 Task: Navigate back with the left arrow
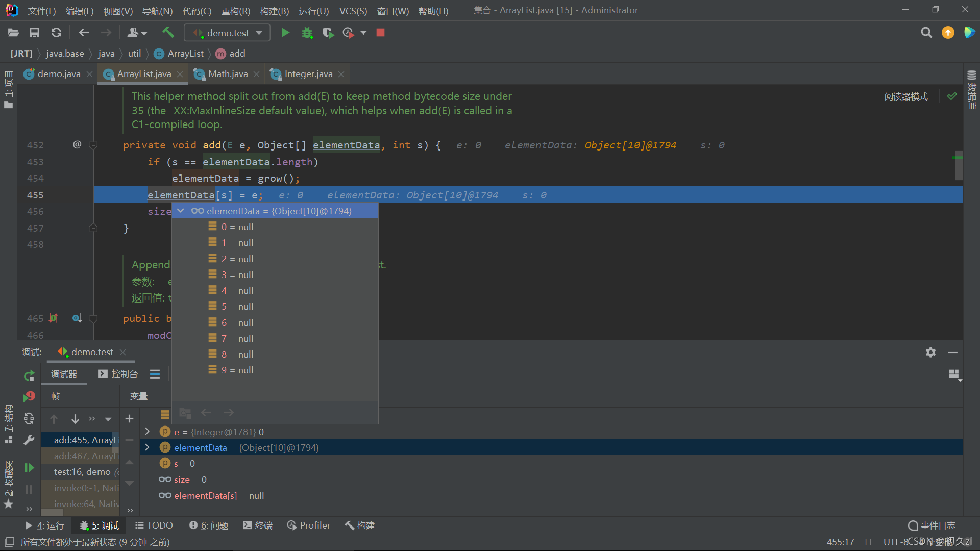(x=84, y=33)
